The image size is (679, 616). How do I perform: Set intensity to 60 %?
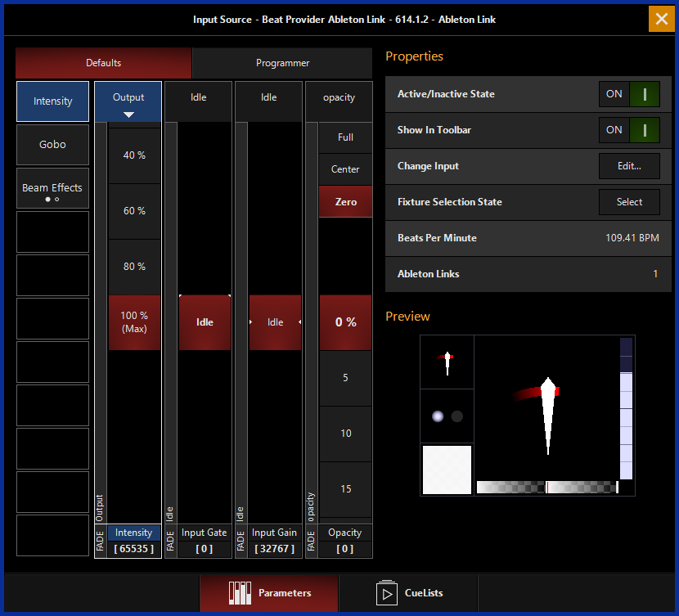click(x=134, y=211)
